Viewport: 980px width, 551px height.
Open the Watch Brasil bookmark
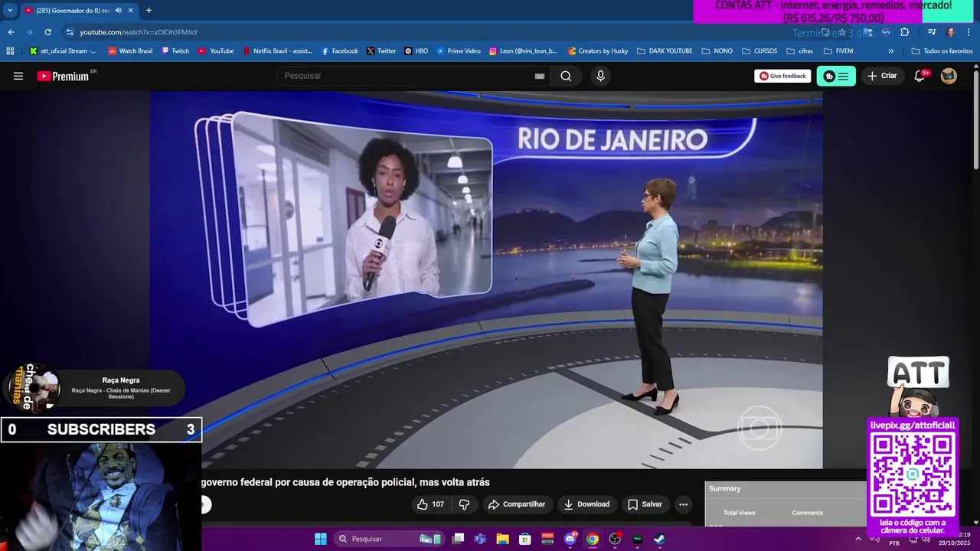[130, 51]
